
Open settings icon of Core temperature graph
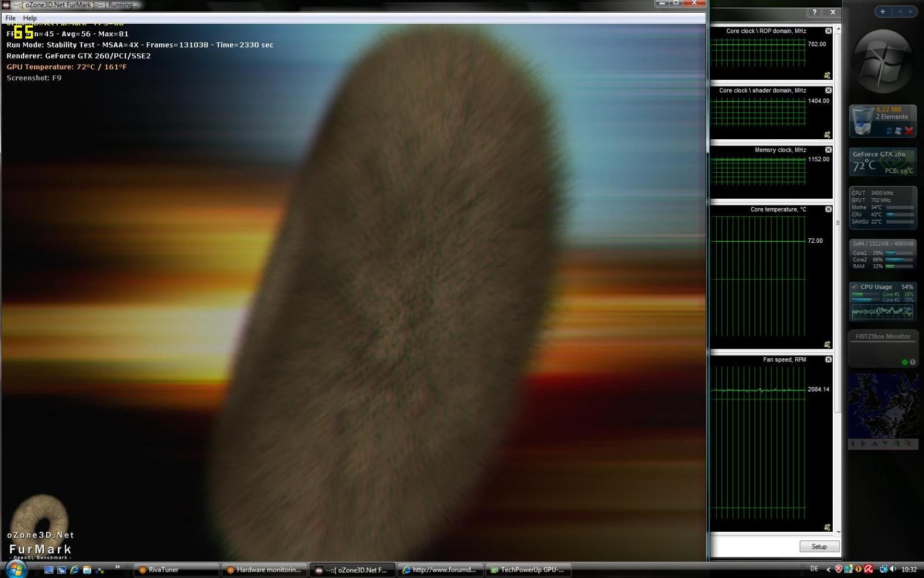click(828, 344)
